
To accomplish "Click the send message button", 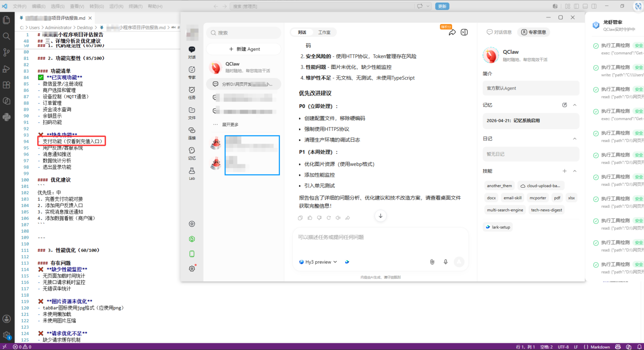I will coord(459,262).
